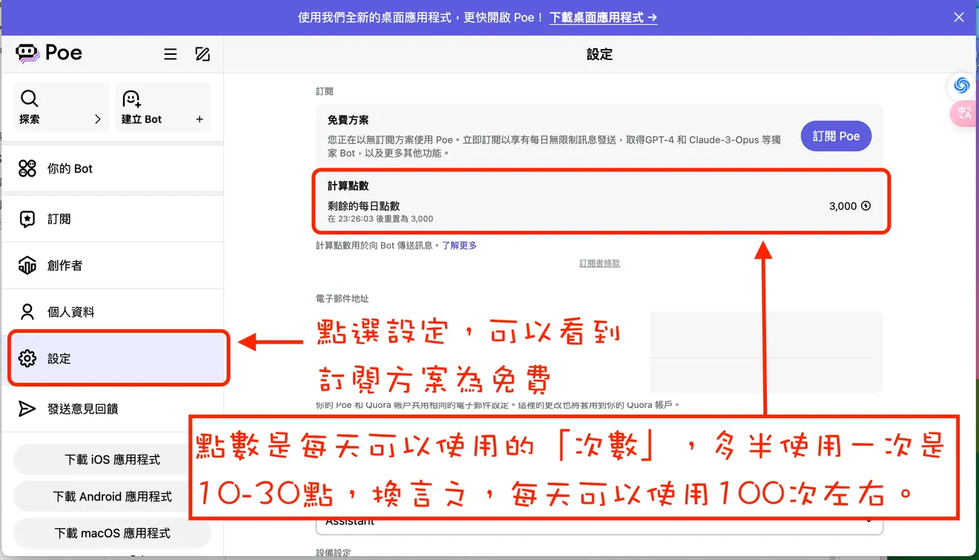Open the 了解更多 link
The image size is (979, 560).
(459, 245)
